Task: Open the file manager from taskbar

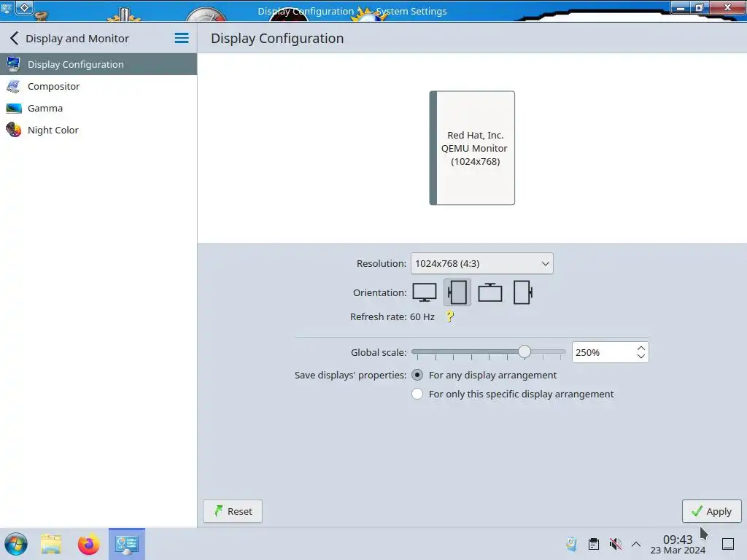Action: point(51,544)
